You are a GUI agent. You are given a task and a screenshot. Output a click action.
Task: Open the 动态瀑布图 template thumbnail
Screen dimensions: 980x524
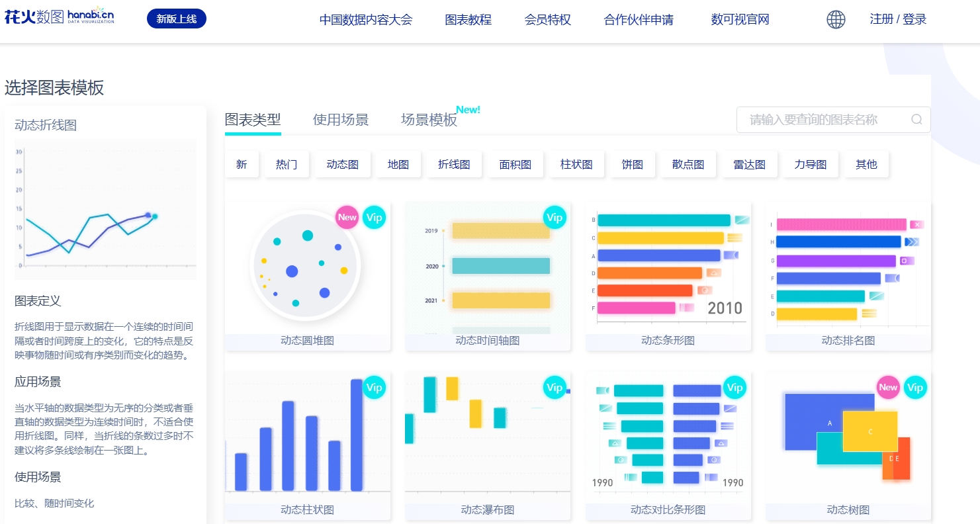coord(488,437)
